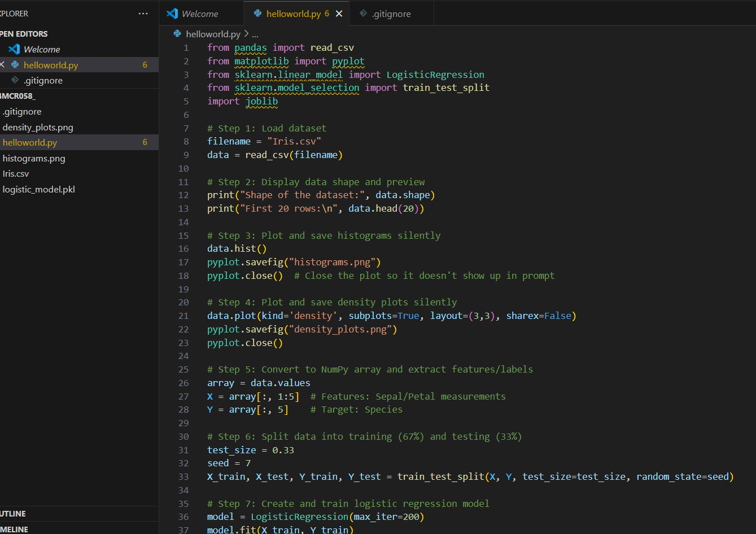Select .gitignore in Open Editors list

(x=79, y=80)
